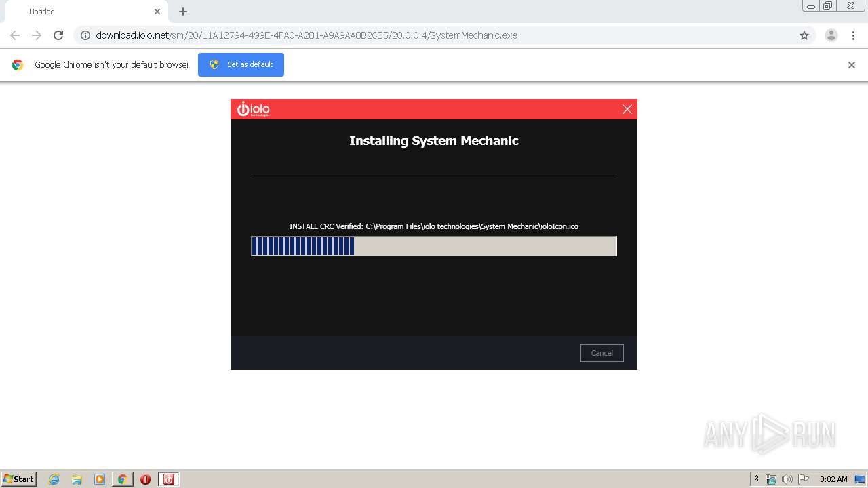Close the iolo installer dialog
Viewport: 868px width, 488px height.
[627, 109]
